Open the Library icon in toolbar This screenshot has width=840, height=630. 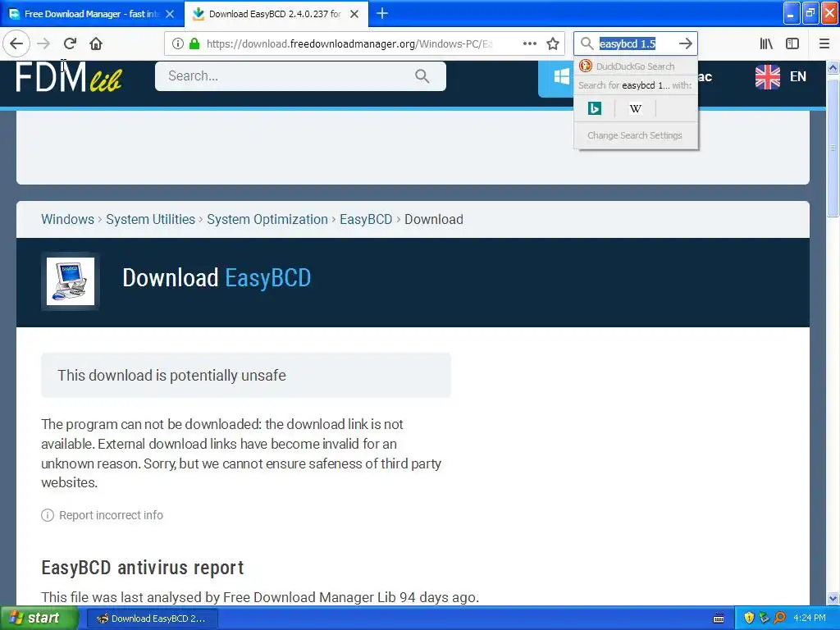(766, 43)
